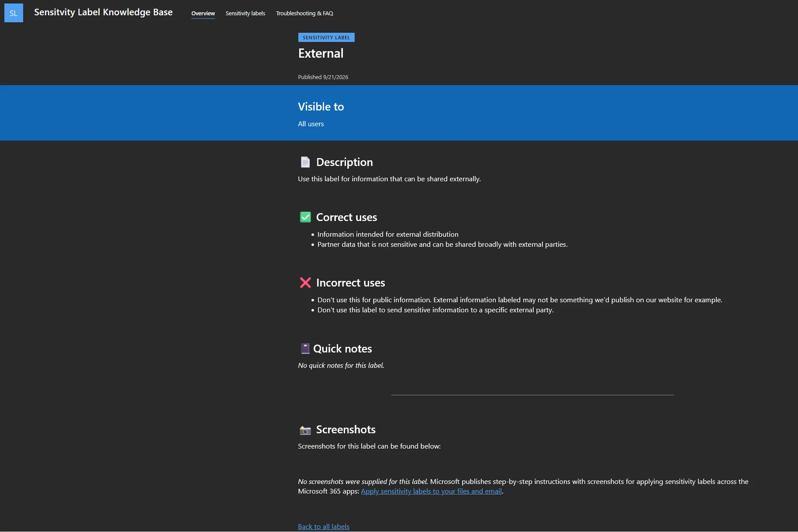The image size is (798, 532).
Task: Click 'Don't use this for public information' bullet
Action: point(520,300)
